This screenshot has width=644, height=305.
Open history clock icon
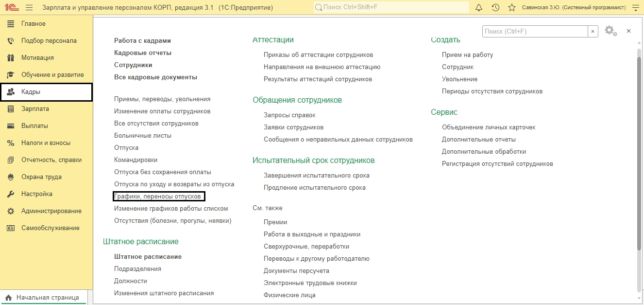pos(495,8)
